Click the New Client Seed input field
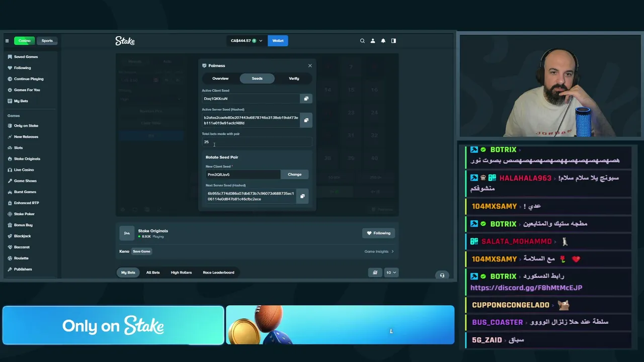 coord(243,174)
